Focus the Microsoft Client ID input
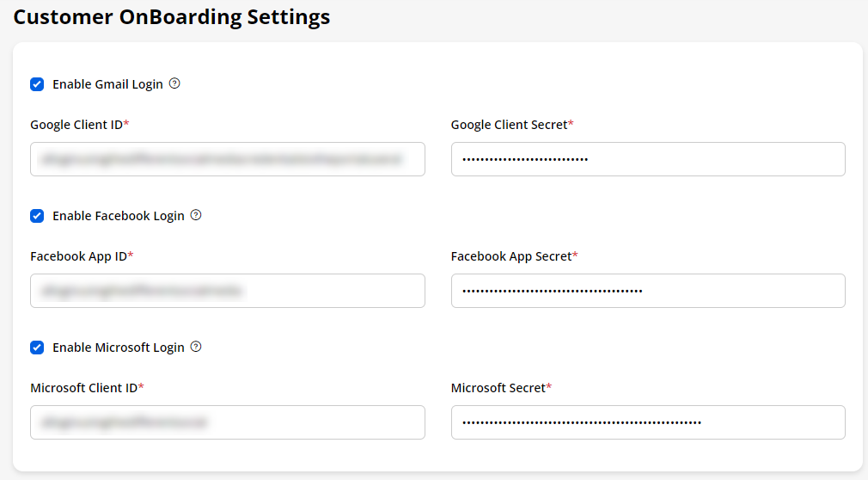The width and height of the screenshot is (868, 480). (x=227, y=422)
